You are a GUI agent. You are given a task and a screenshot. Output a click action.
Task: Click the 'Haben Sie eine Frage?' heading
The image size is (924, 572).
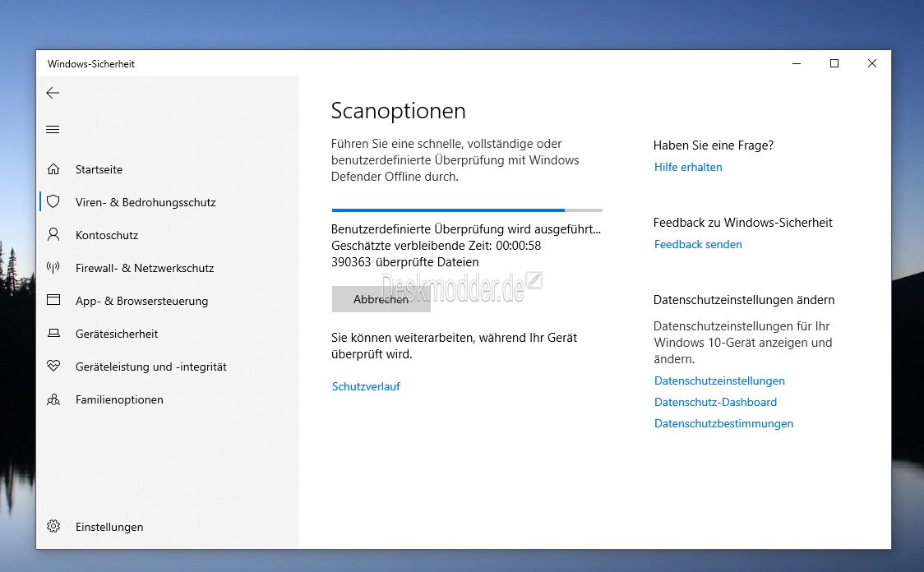pyautogui.click(x=713, y=145)
